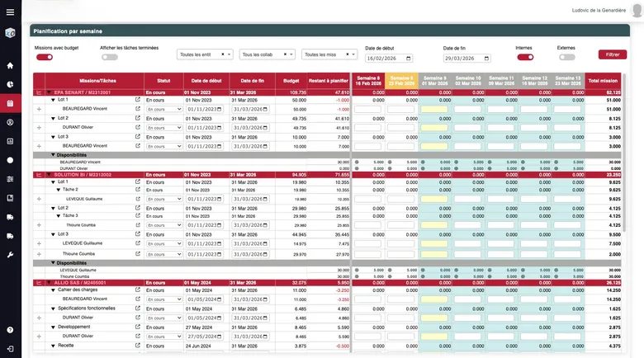The height and width of the screenshot is (358, 644).
Task: Click chart icon on SOLUTION BI mission row
Action: (39, 175)
